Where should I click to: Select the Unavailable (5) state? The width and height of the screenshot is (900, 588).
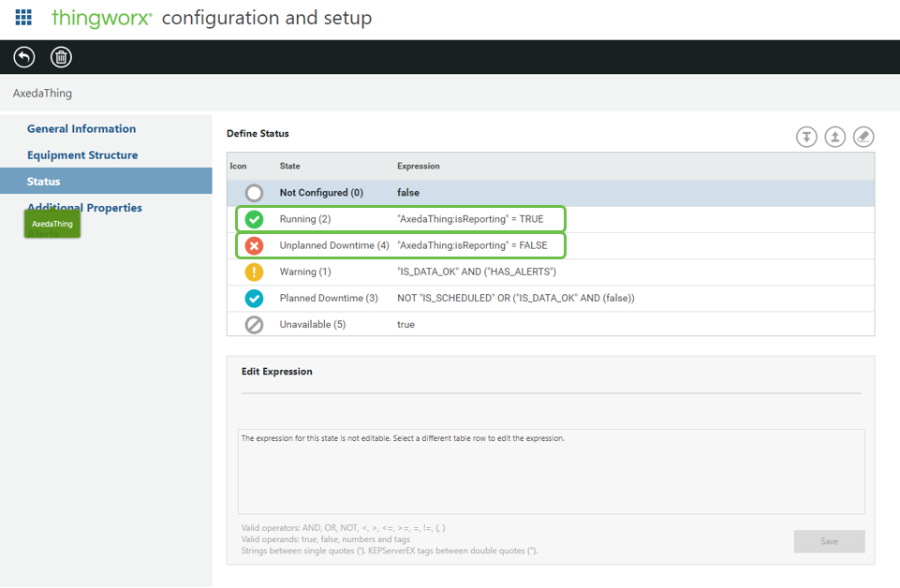[313, 325]
